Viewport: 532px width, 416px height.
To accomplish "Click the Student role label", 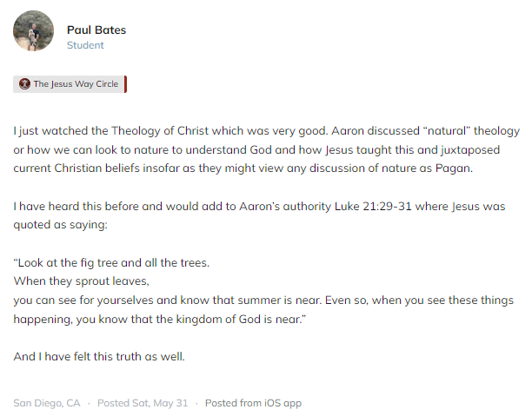I will click(x=85, y=45).
